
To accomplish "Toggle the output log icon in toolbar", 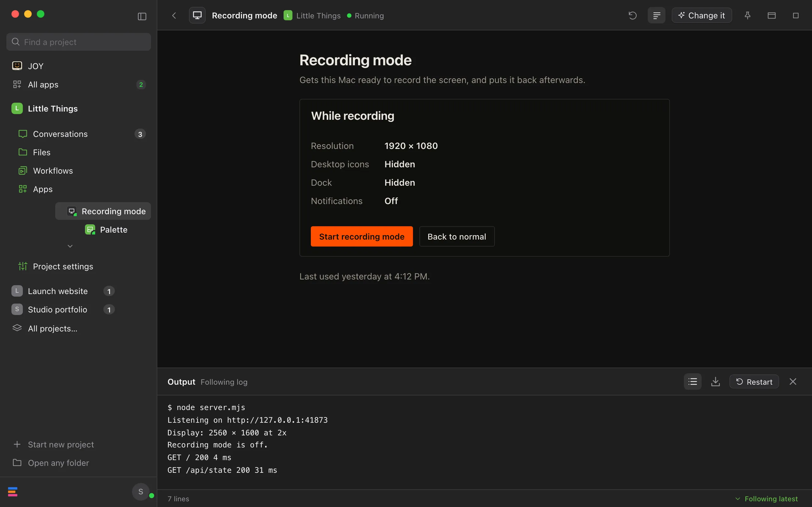I will (x=656, y=16).
